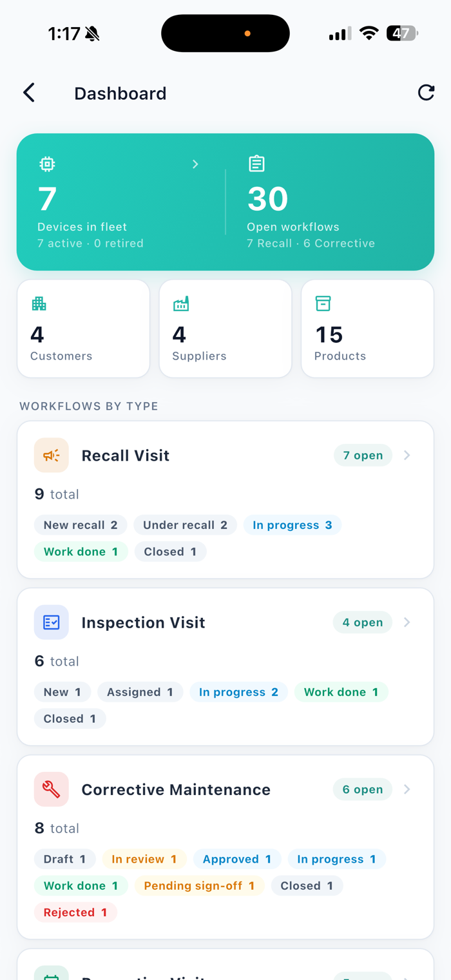Tap the "7 open" Recall Visit badge

click(363, 456)
